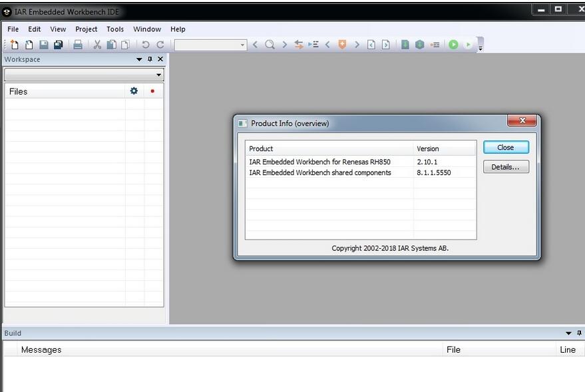Click the Go To line icon

[x=313, y=45]
